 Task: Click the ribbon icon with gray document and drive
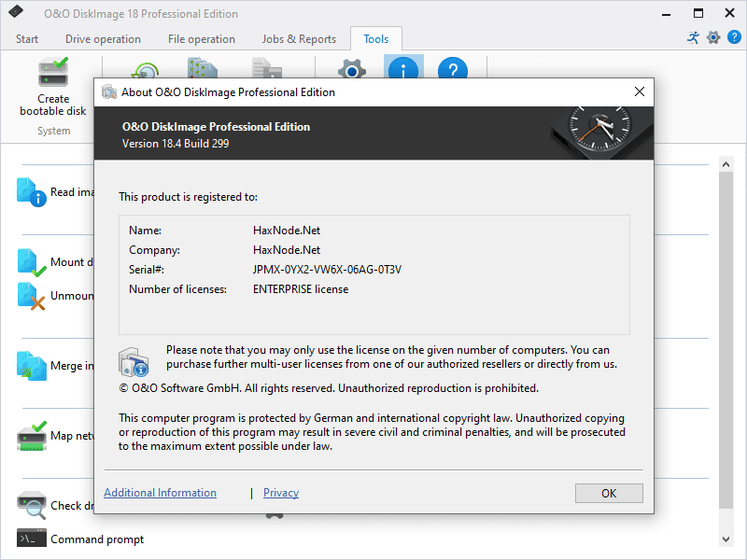[267, 68]
